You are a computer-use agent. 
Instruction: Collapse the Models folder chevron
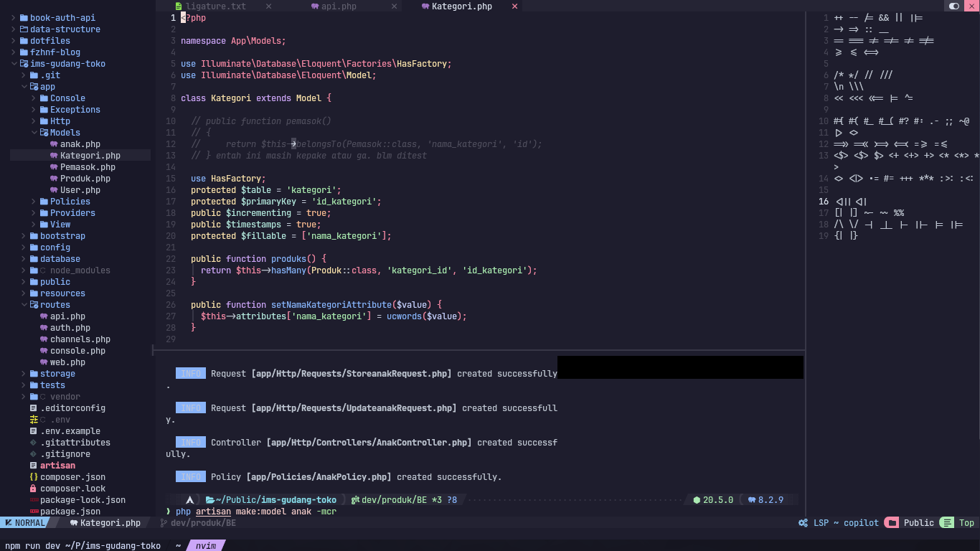pyautogui.click(x=34, y=133)
